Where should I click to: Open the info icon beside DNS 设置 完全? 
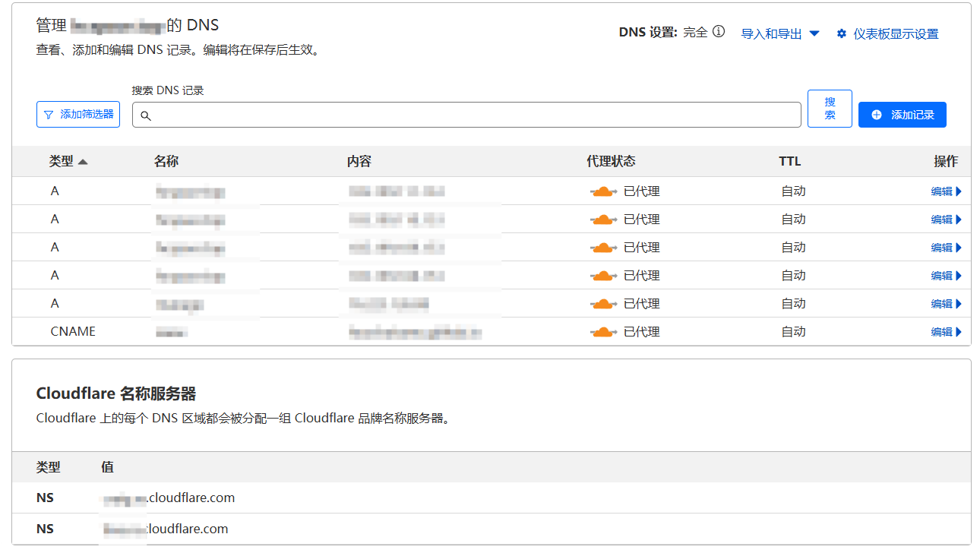719,32
